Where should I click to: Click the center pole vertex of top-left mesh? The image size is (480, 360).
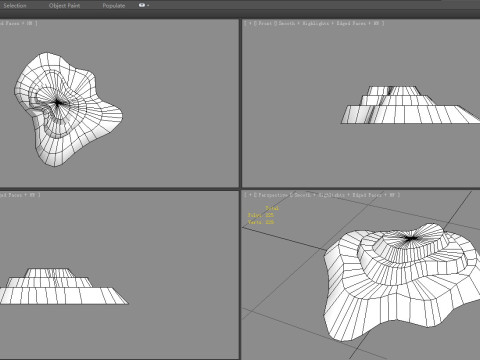tap(58, 103)
